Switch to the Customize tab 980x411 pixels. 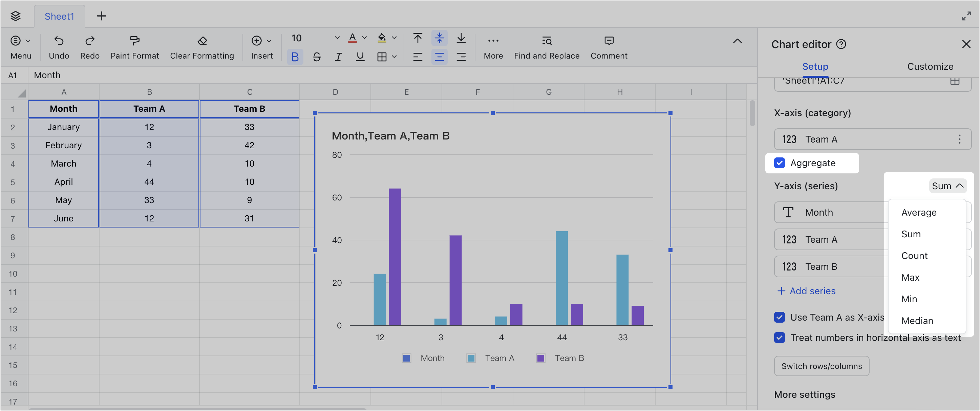pos(930,66)
